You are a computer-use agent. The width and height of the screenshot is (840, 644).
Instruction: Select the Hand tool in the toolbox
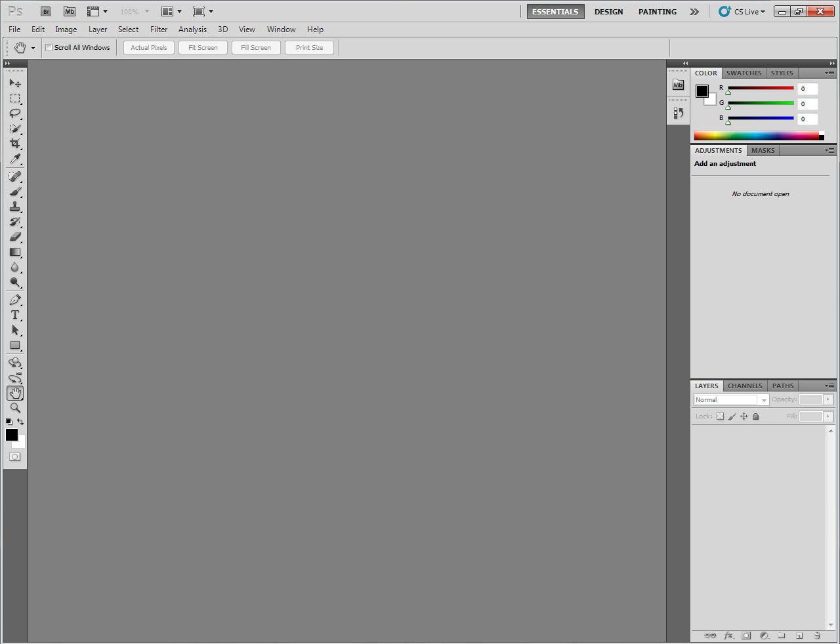[15, 393]
